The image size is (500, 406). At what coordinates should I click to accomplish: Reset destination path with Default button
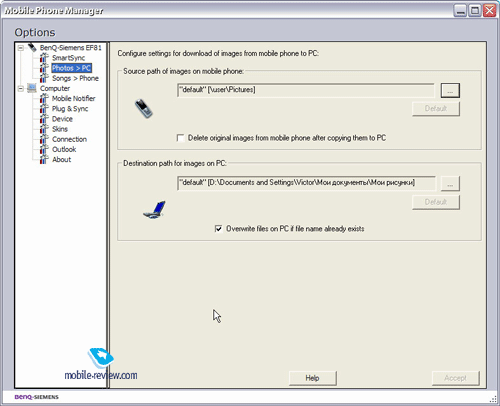pos(436,202)
